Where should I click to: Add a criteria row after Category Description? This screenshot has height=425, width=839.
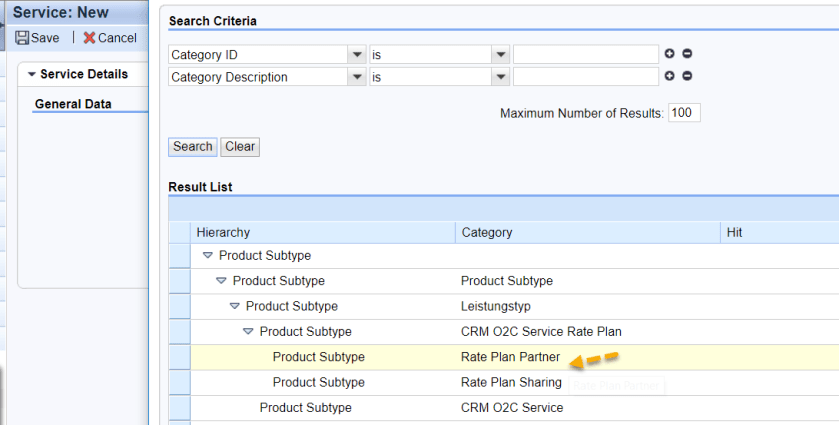(x=669, y=76)
